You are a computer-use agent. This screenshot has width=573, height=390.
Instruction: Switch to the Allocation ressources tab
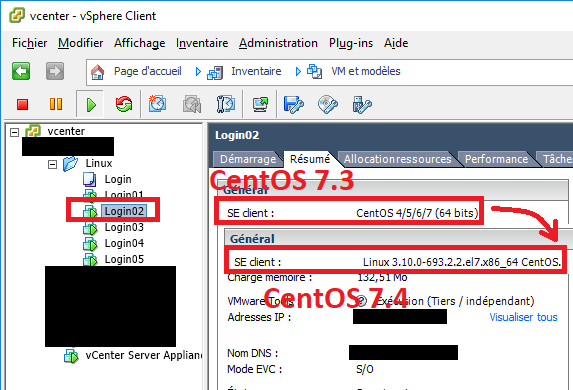coord(398,159)
